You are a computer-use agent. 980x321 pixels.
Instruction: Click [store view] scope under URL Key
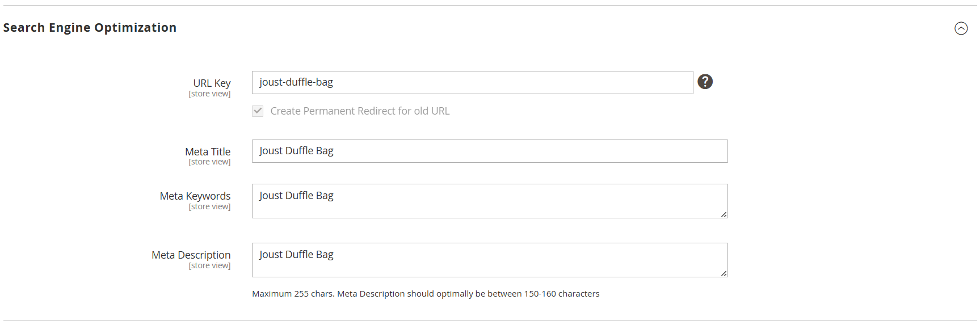(x=209, y=94)
